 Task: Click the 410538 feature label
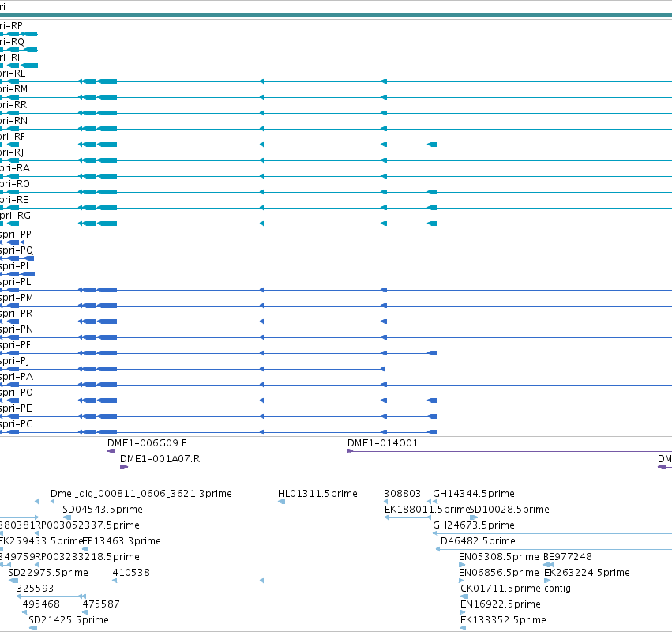pos(131,573)
